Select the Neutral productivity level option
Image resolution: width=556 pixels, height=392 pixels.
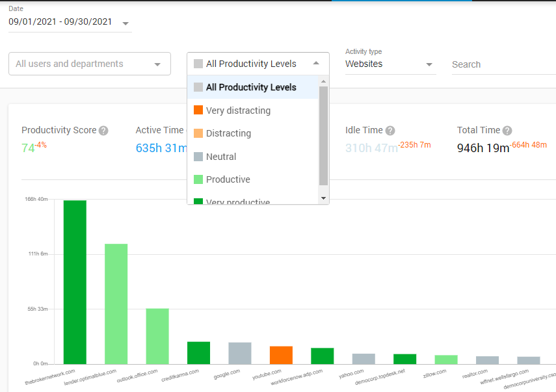221,157
